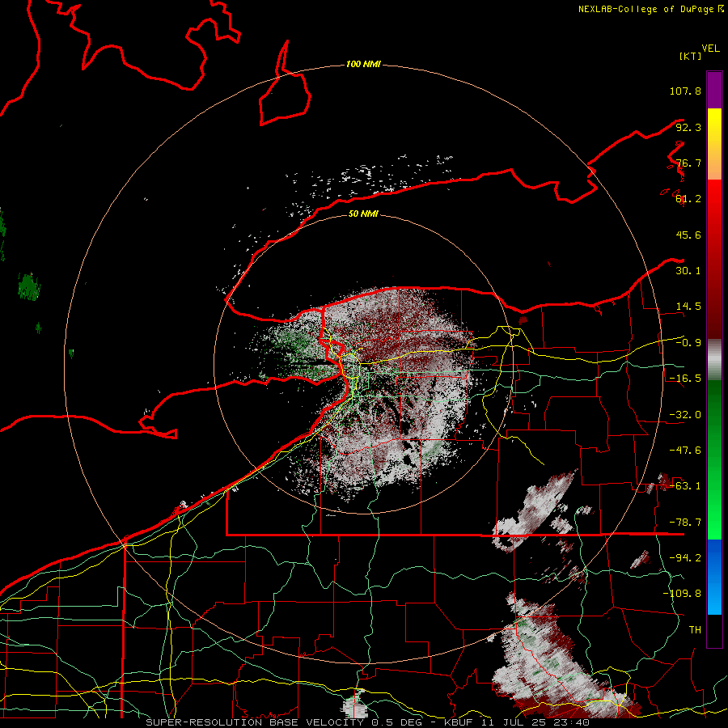Image resolution: width=728 pixels, height=728 pixels.
Task: Click the VEL legend title
Action: (710, 49)
